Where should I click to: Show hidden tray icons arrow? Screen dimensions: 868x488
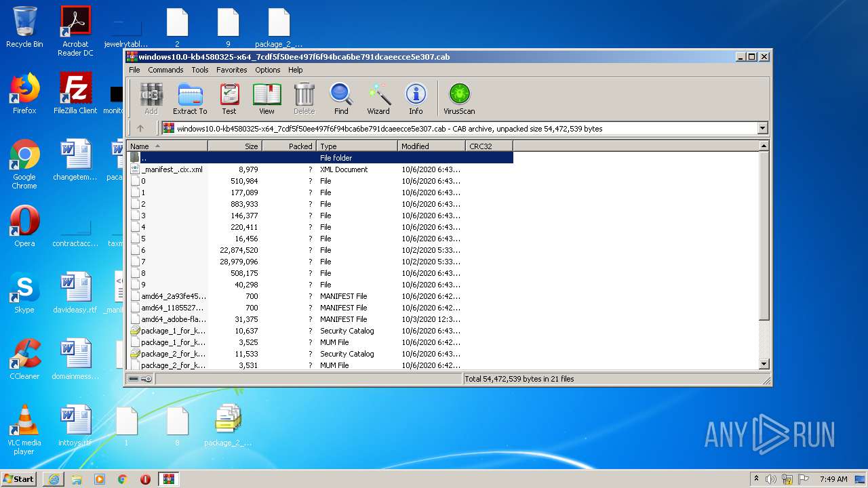tap(756, 479)
